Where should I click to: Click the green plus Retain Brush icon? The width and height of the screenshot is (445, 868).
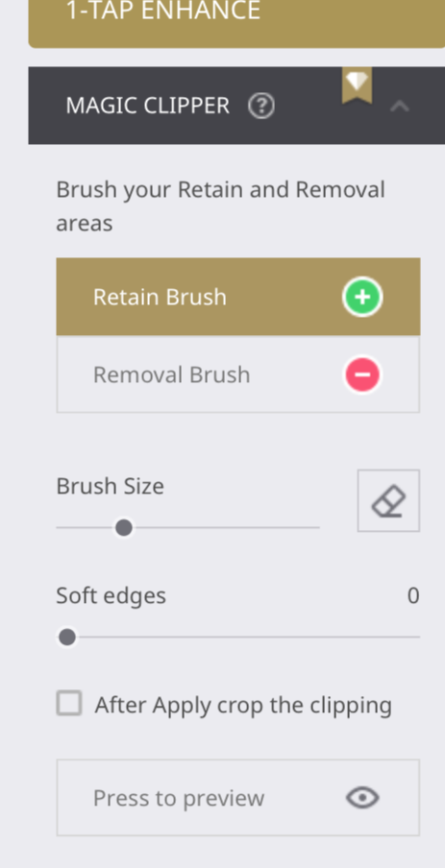click(x=362, y=298)
